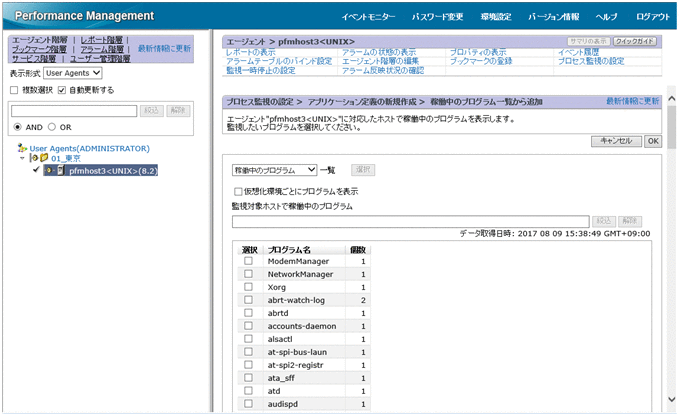Screen dimensions: 680x417
Task: Collapse the 01_東京 tree node
Action: pos(22,158)
